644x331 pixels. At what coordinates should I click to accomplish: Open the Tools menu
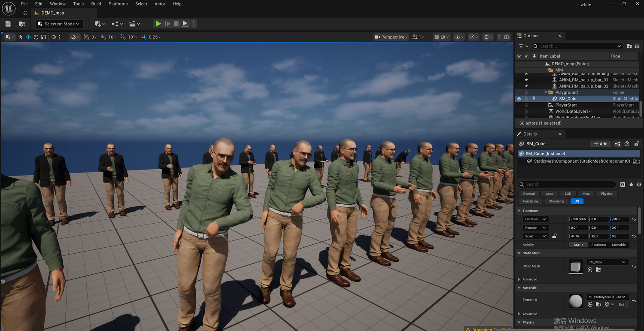79,4
